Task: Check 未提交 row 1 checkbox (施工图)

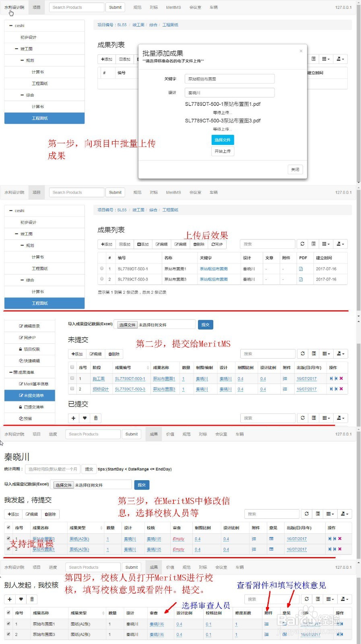Action: (72, 378)
